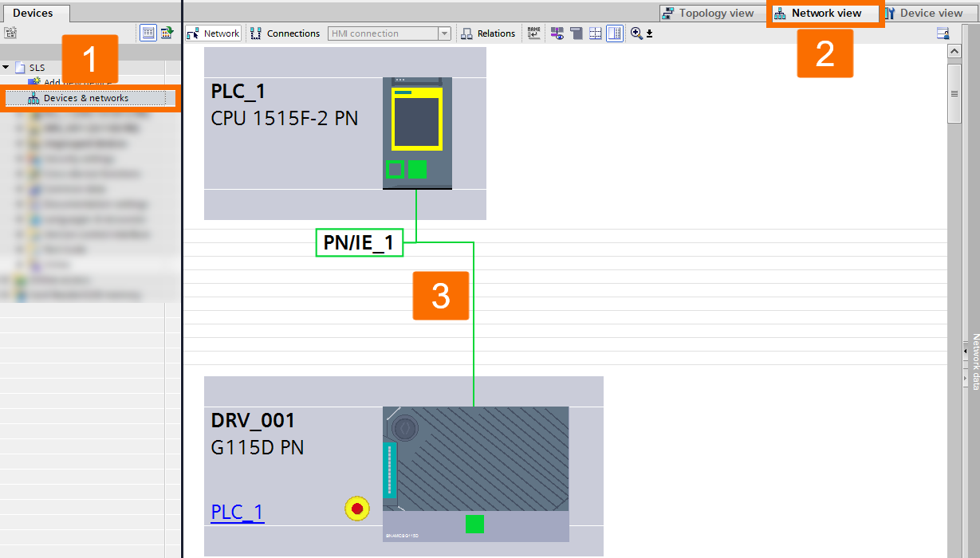The image size is (980, 558).
Task: Select the PLC_1 CPU device image
Action: pyautogui.click(x=417, y=133)
